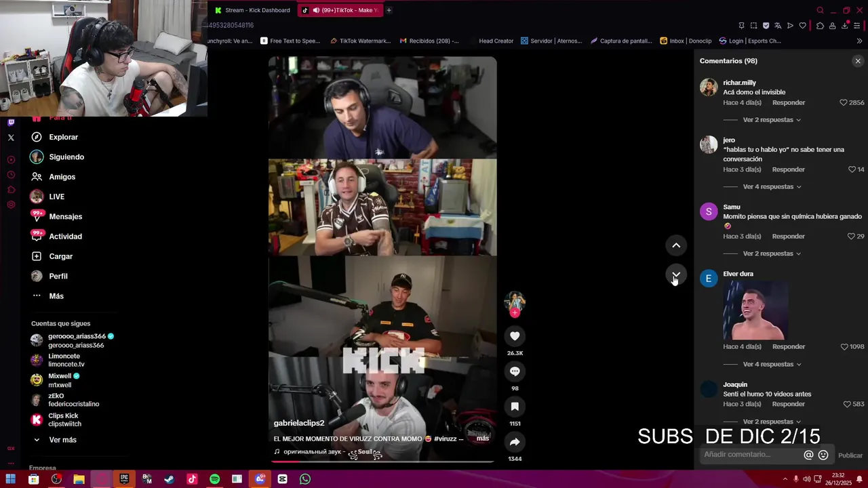Open X (Twitter) in Opera GX sidebar
Screen dimensions: 868x488
[x=11, y=138]
